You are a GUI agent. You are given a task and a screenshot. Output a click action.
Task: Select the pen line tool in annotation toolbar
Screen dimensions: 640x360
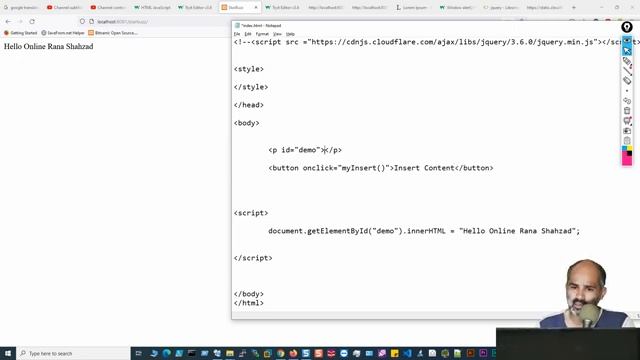click(x=627, y=71)
